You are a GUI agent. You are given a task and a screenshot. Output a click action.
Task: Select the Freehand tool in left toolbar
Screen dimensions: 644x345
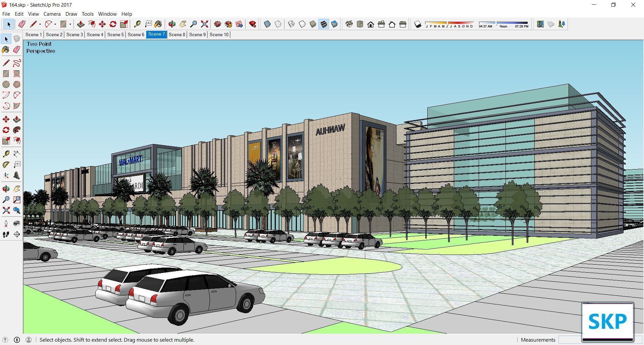click(x=16, y=63)
